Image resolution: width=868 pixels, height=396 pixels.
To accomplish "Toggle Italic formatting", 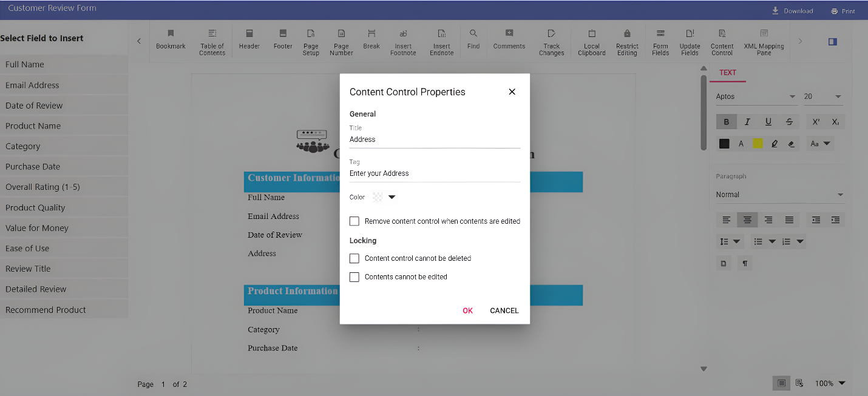I will (x=747, y=122).
